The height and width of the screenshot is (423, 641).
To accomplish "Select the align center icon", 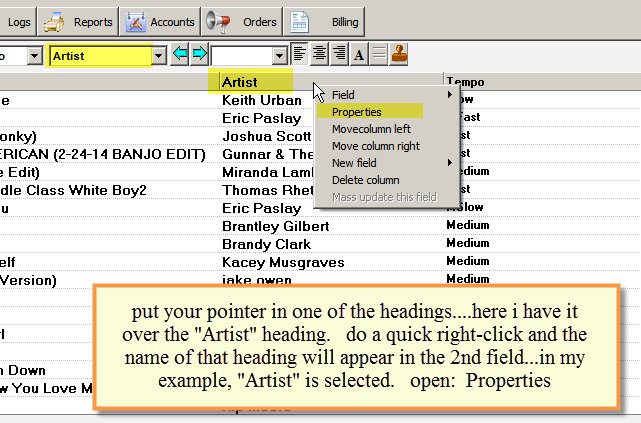I will click(319, 54).
